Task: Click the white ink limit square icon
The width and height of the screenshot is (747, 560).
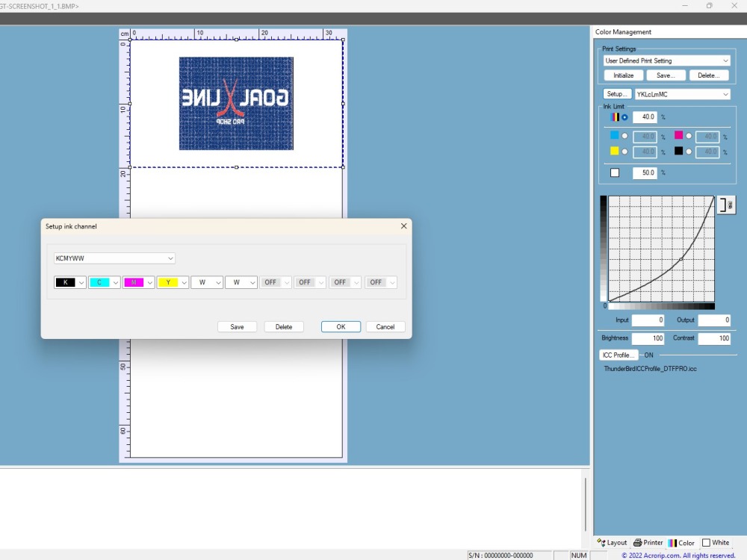Action: pos(615,172)
